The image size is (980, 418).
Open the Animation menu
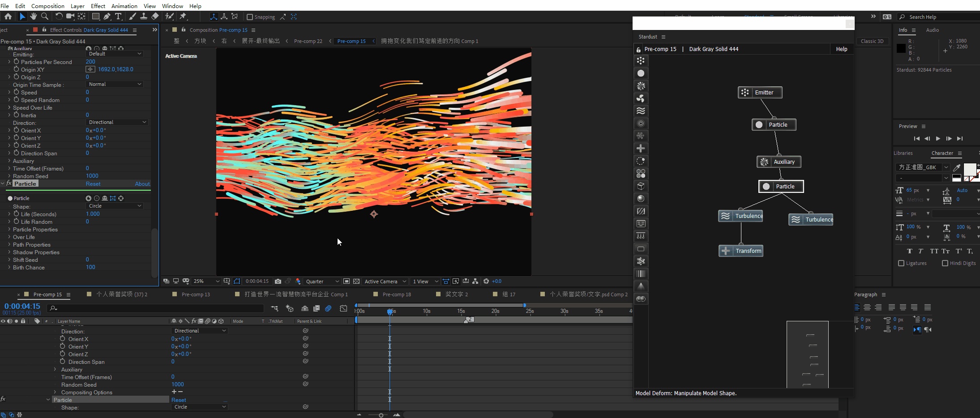(124, 6)
